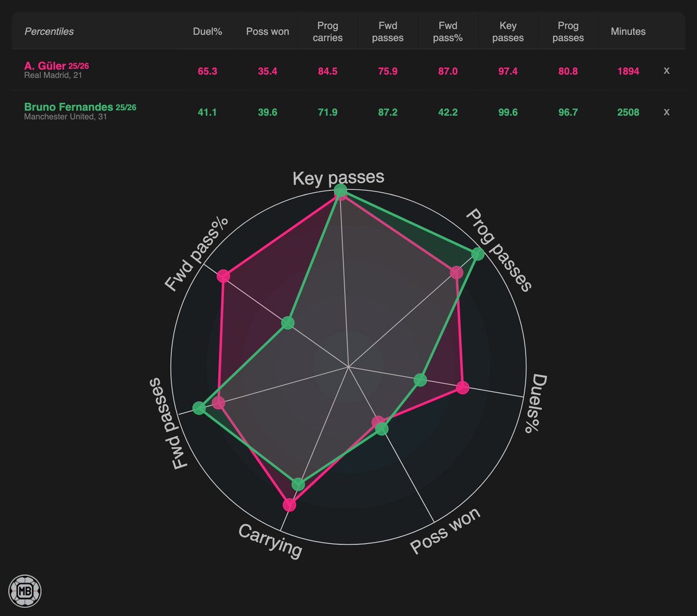Click Fernandes' Duel% value 41.1
The image size is (697, 616).
click(x=207, y=112)
